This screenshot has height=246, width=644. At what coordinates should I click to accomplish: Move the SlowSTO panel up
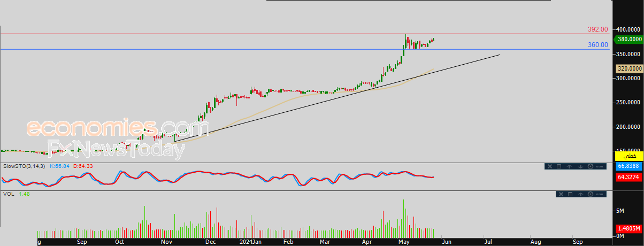coord(569,166)
